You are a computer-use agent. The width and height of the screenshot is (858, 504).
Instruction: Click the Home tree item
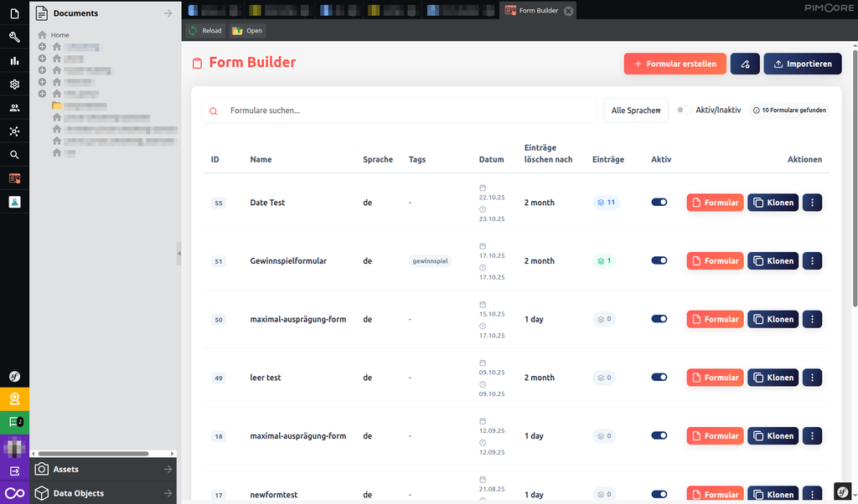coord(59,35)
